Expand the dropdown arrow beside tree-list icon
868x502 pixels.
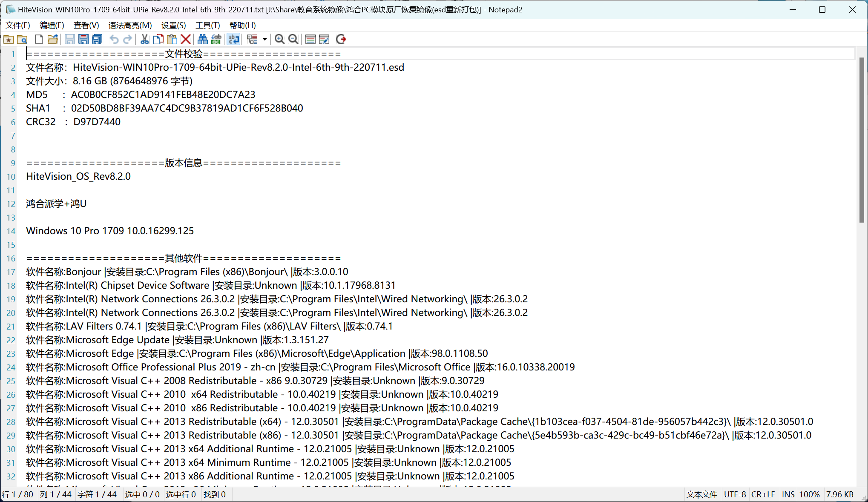[264, 40]
